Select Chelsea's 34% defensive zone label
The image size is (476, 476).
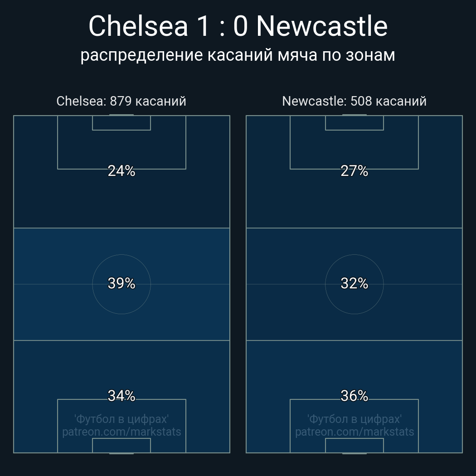click(x=121, y=396)
